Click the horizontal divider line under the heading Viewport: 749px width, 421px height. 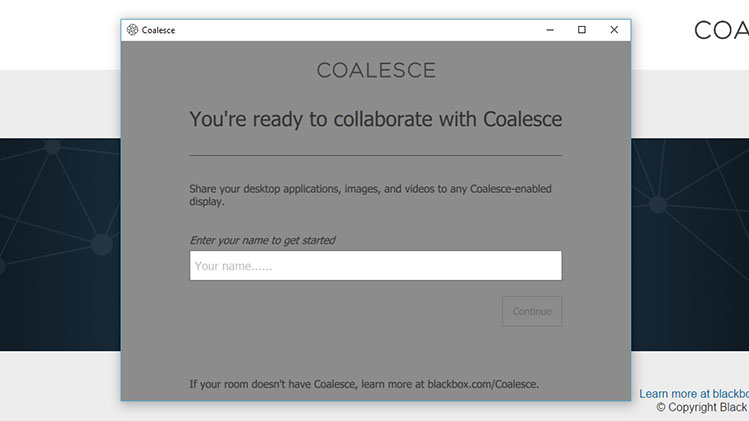click(x=375, y=155)
